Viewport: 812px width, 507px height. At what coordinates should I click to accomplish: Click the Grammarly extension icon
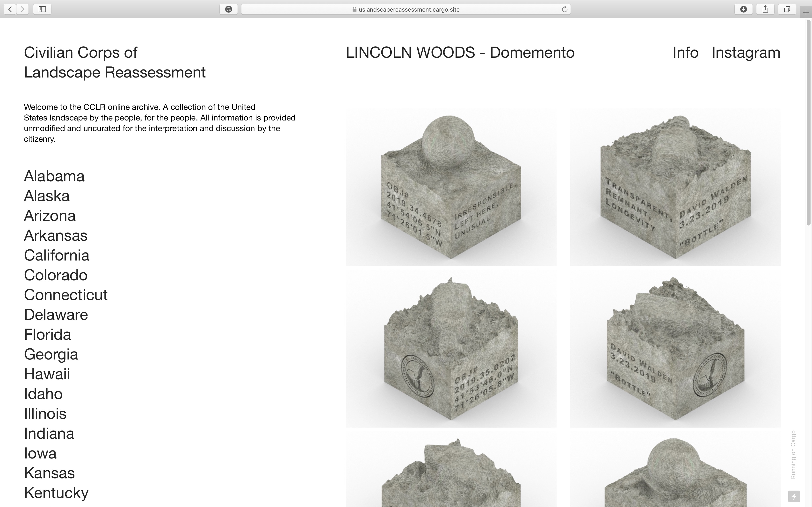click(x=229, y=9)
